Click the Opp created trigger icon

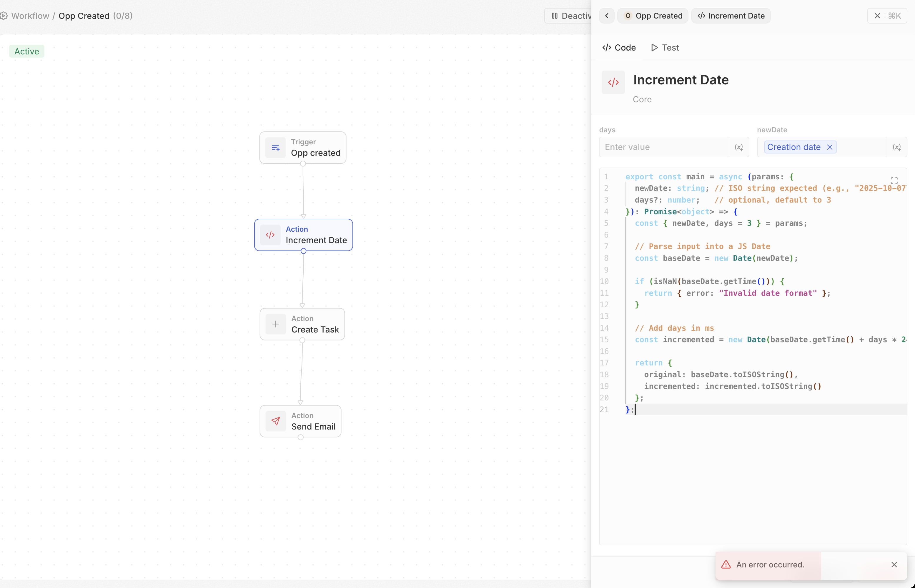click(x=275, y=148)
